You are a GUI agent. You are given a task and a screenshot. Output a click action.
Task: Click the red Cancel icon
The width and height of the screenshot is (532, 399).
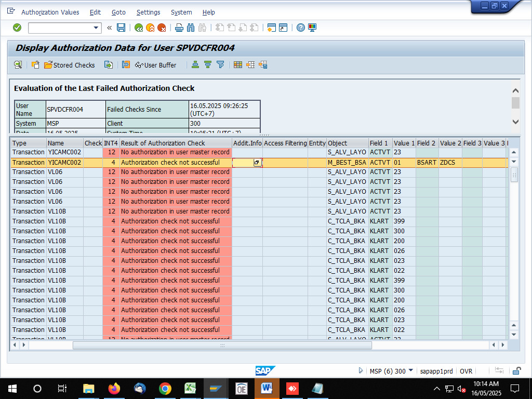(x=162, y=28)
